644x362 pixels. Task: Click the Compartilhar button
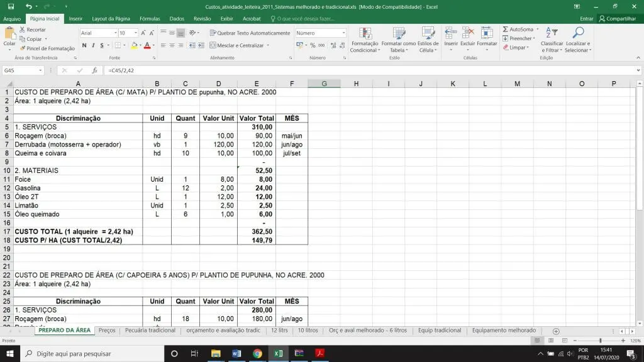tap(618, 19)
